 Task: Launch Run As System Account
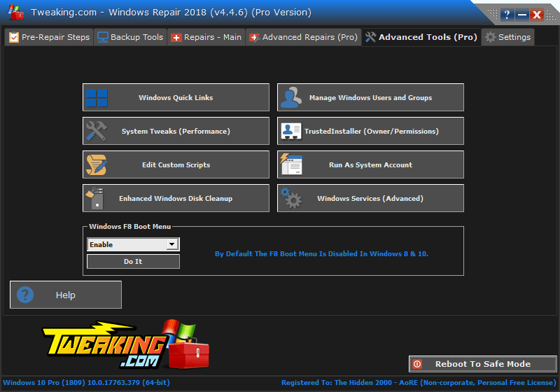(x=370, y=164)
